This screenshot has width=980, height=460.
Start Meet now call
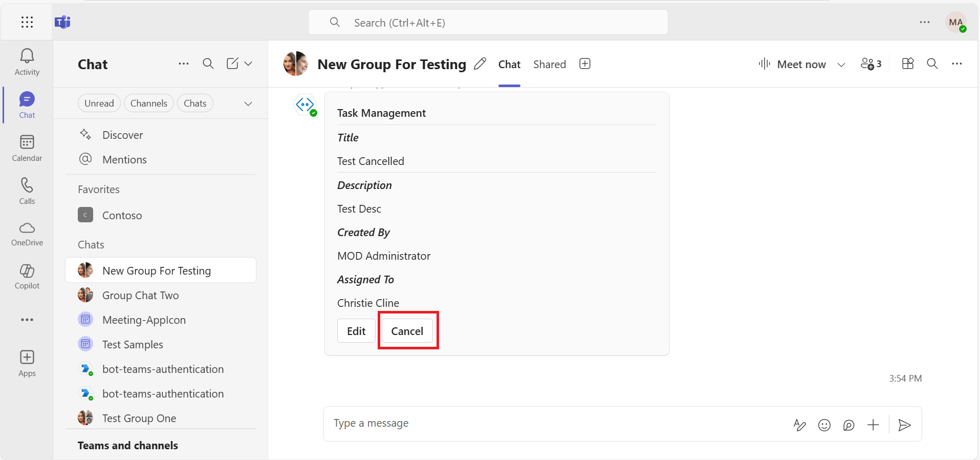point(792,64)
